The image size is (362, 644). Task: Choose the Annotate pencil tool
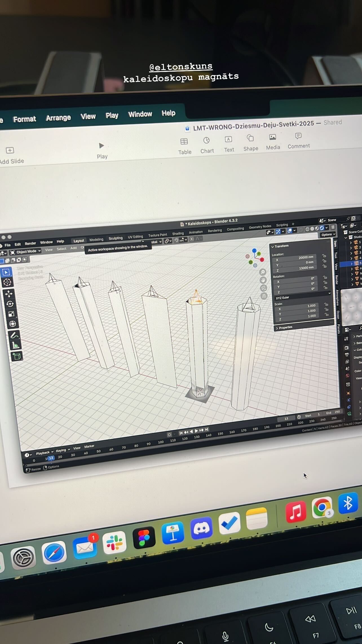pyautogui.click(x=14, y=335)
